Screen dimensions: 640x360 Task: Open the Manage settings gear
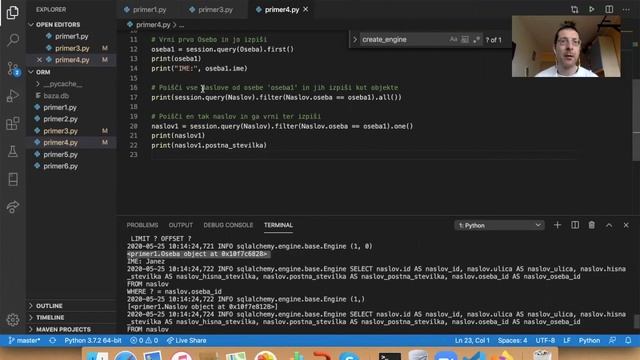pyautogui.click(x=13, y=320)
